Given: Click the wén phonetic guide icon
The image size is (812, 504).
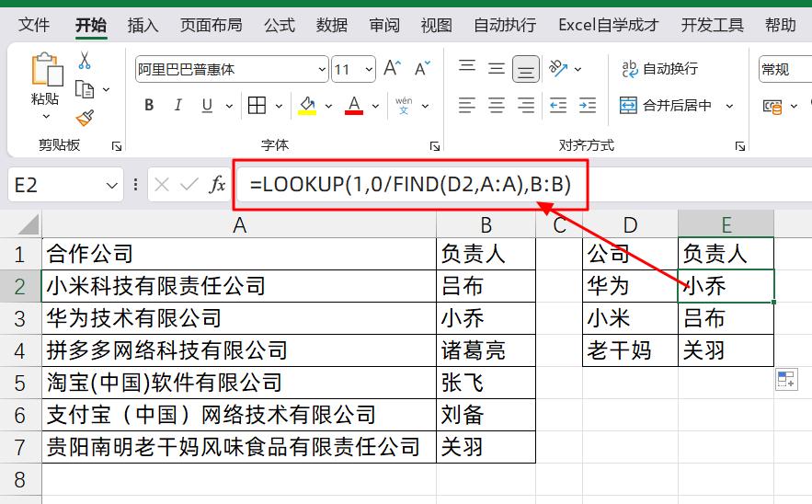Looking at the screenshot, I should (404, 106).
